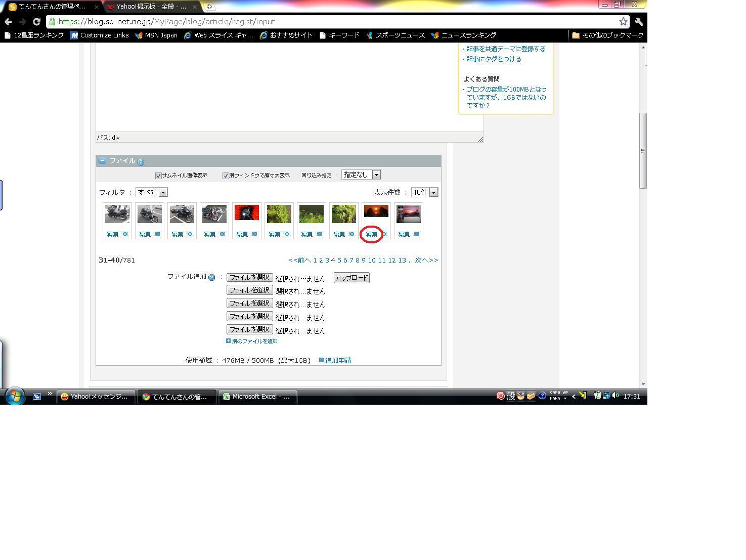This screenshot has height=560, width=746.
Task: Select the sunset thumbnail image
Action: point(376,211)
